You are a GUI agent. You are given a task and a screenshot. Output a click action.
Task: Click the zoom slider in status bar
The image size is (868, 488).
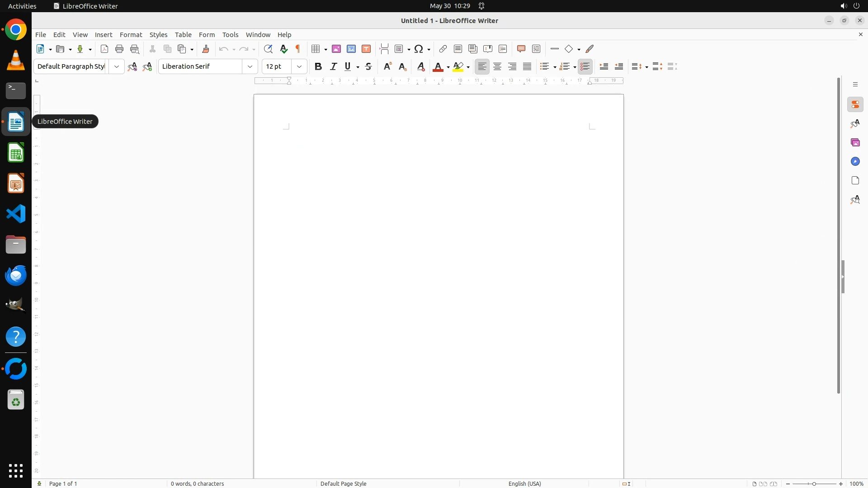click(814, 483)
